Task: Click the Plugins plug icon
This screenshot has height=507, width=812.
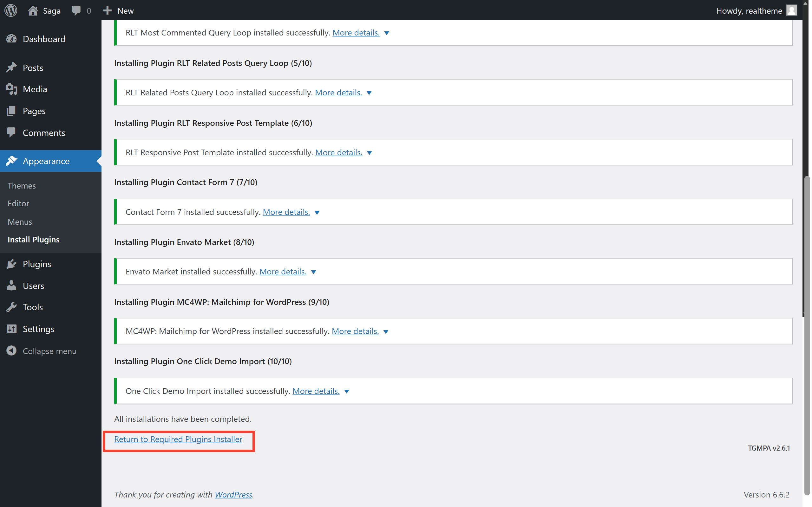Action: pyautogui.click(x=11, y=264)
